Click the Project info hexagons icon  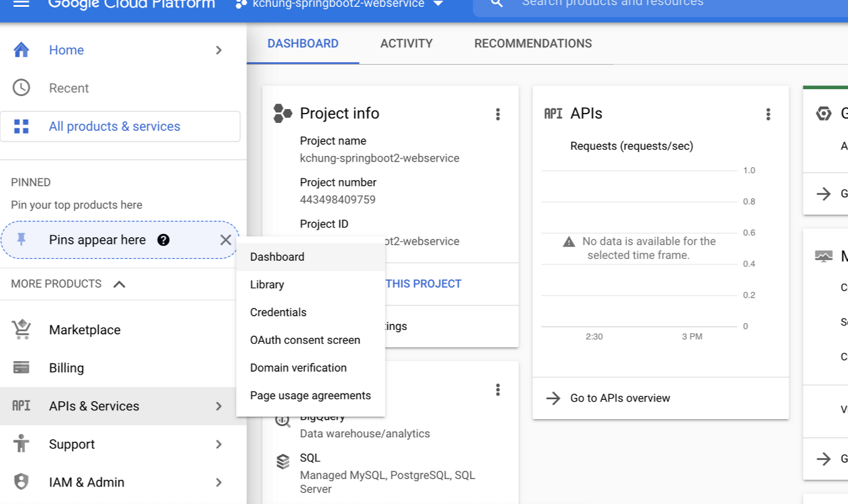click(283, 113)
